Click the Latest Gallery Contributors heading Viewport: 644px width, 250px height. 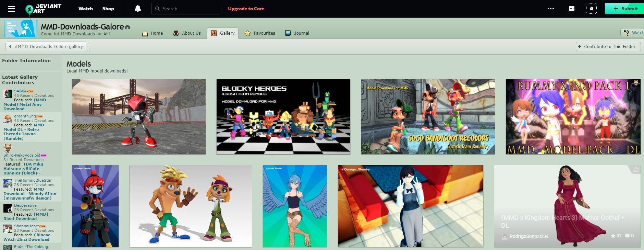20,80
